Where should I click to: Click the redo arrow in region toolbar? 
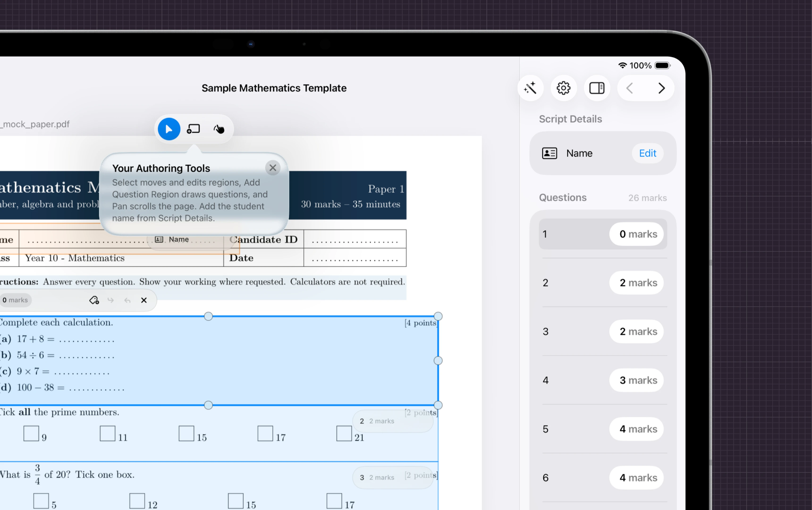tap(111, 300)
